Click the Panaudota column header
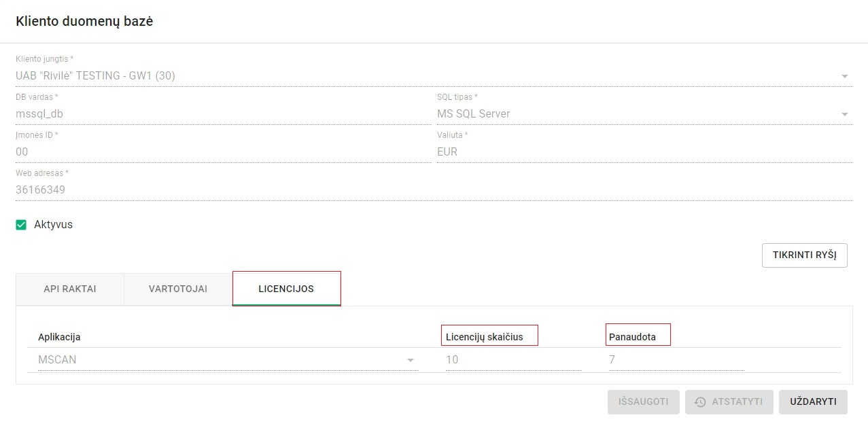 click(632, 337)
